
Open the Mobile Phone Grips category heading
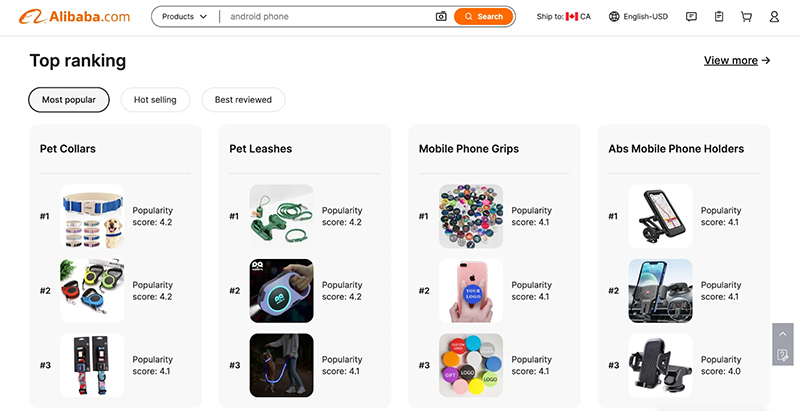point(469,149)
